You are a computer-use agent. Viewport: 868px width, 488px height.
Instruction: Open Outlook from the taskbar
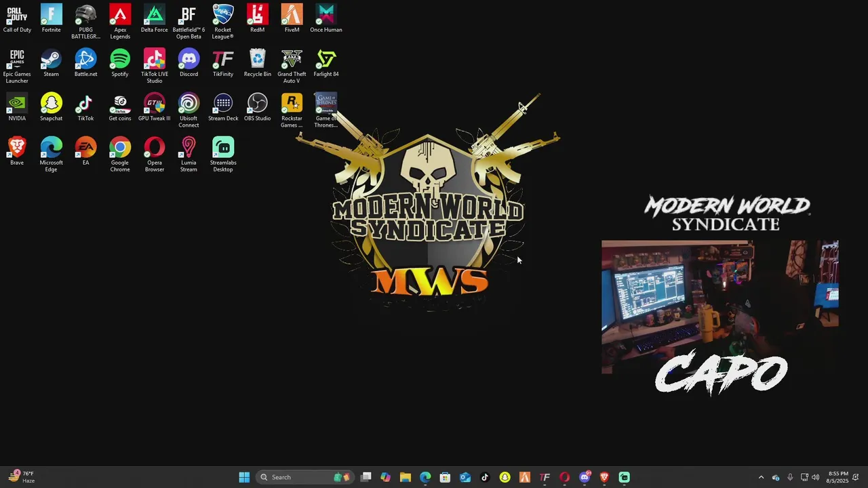point(465,477)
